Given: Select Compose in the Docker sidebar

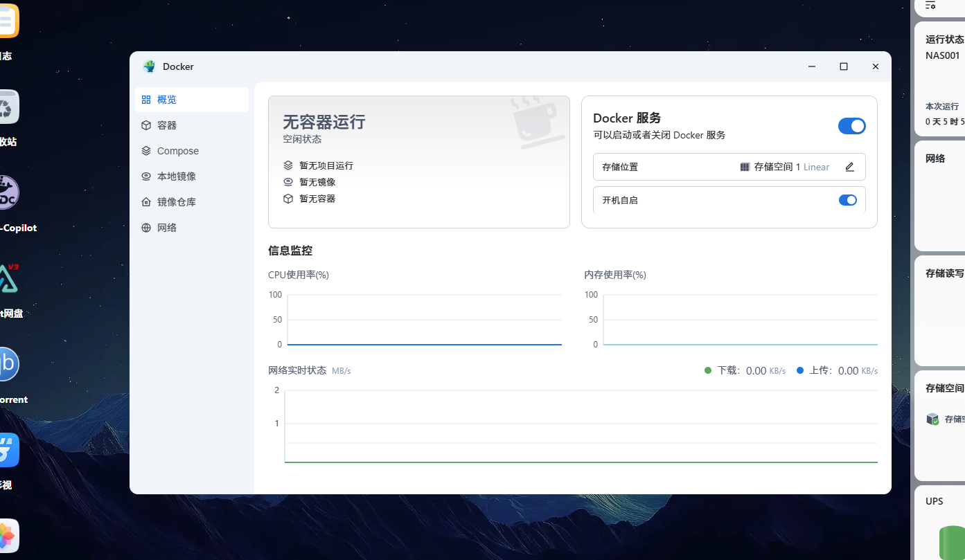Looking at the screenshot, I should click(192, 151).
